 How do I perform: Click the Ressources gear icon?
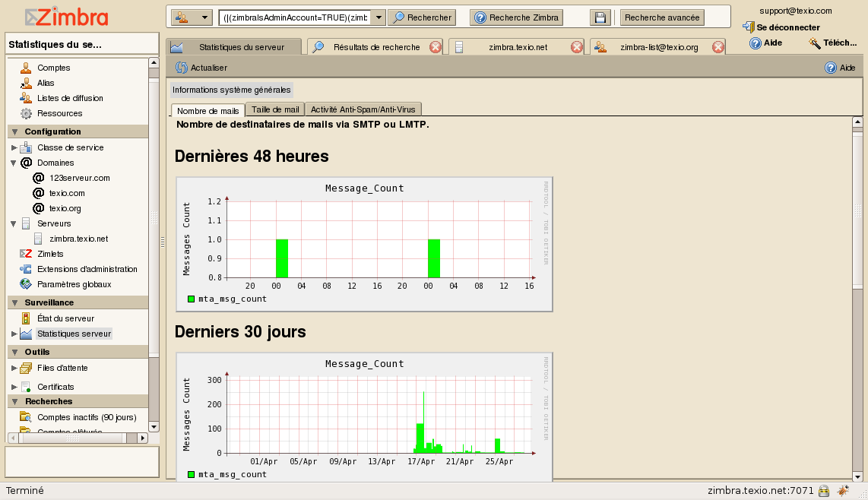click(26, 113)
